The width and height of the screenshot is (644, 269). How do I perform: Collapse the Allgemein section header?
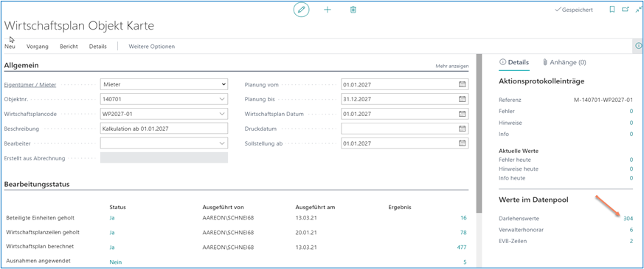pos(21,65)
